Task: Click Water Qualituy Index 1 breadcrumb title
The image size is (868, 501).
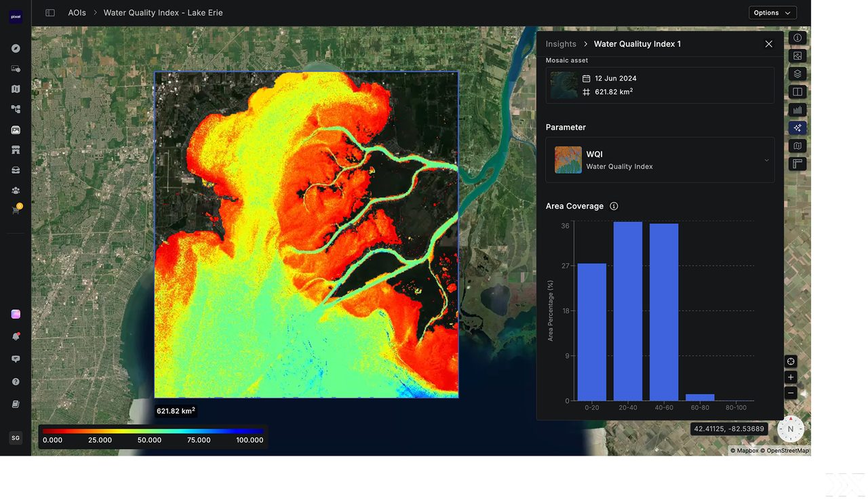Action: 637,44
